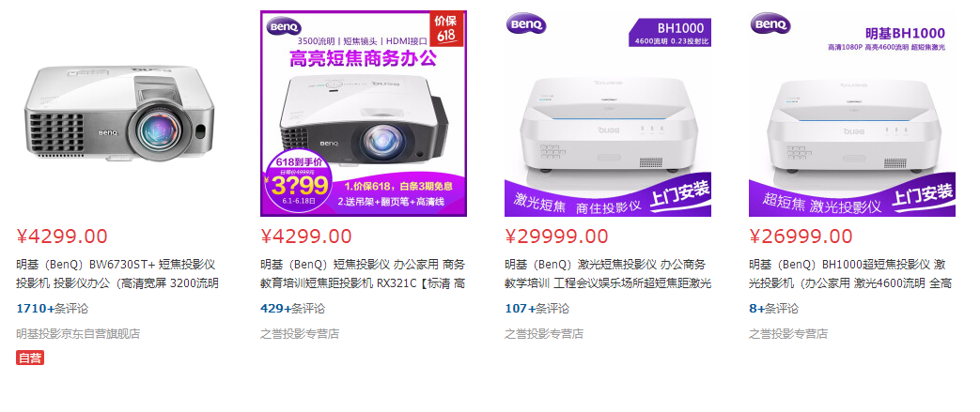View the 1710+ 条评论 reviews
The height and width of the screenshot is (412, 980).
tap(53, 309)
